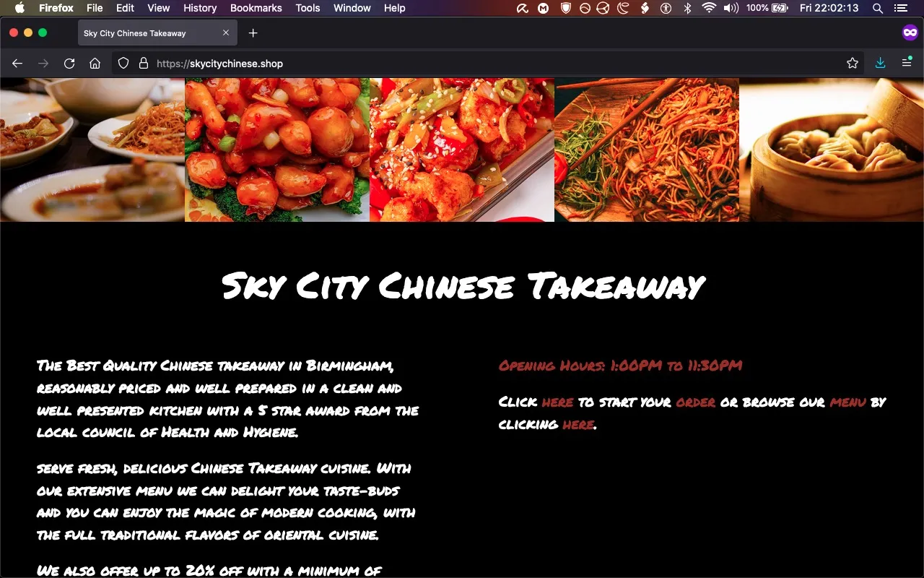Image resolution: width=924 pixels, height=578 pixels.
Task: Go to homepage using the Home icon
Action: 95,63
